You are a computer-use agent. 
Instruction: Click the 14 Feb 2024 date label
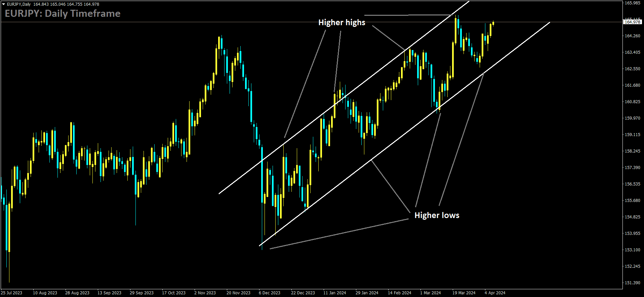[400, 293]
